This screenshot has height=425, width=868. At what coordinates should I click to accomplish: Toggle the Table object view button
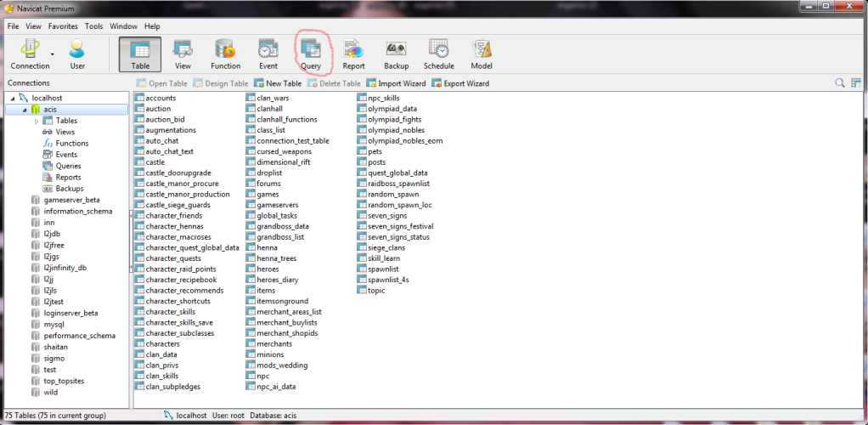pos(140,53)
